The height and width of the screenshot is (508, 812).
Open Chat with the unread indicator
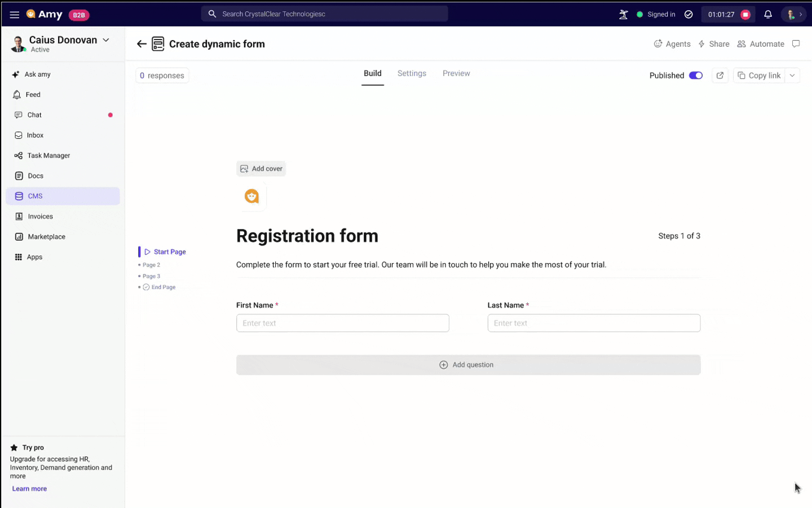point(34,114)
